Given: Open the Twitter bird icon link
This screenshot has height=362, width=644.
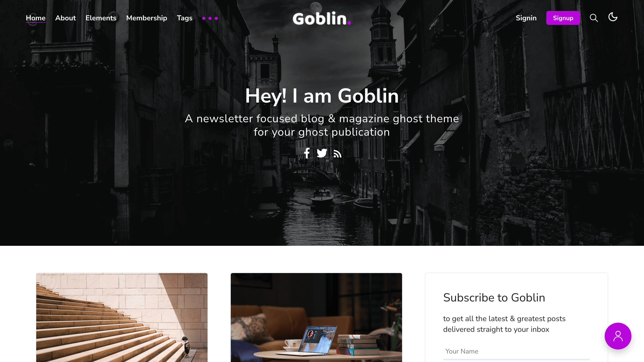Looking at the screenshot, I should pos(322,153).
